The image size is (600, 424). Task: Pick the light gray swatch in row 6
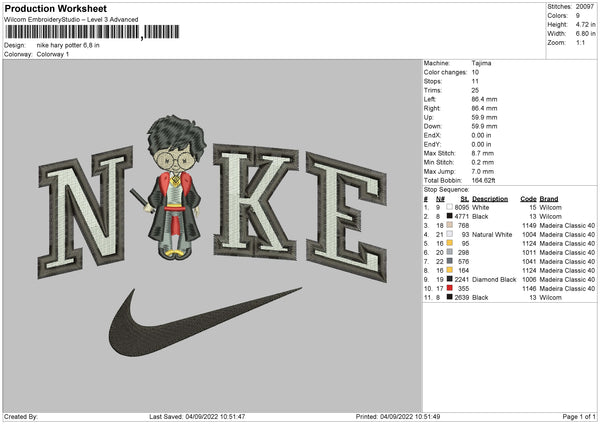pos(450,252)
